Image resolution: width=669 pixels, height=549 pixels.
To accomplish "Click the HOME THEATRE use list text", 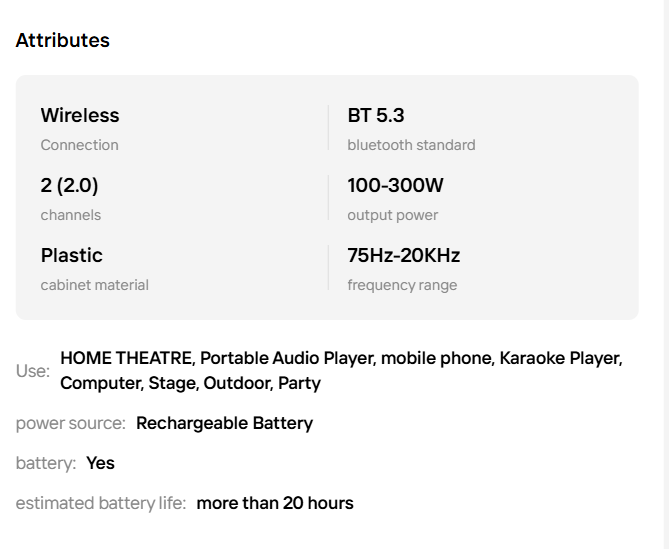I will point(128,359).
